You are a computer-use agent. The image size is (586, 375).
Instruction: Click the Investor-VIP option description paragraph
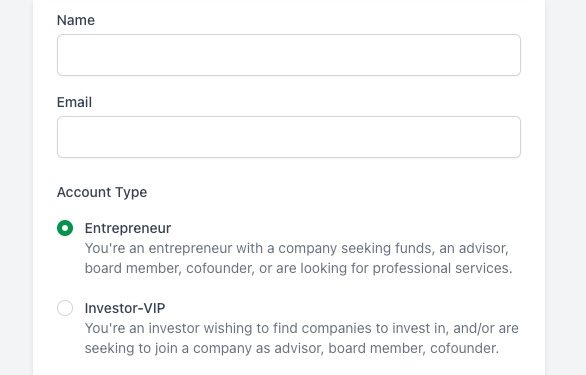point(302,338)
